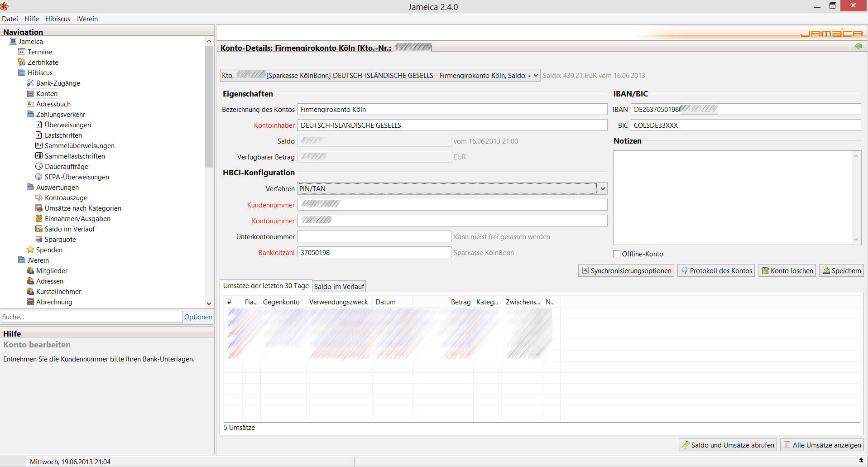Open Überweisungen icon
Image resolution: width=868 pixels, height=467 pixels.
point(39,125)
